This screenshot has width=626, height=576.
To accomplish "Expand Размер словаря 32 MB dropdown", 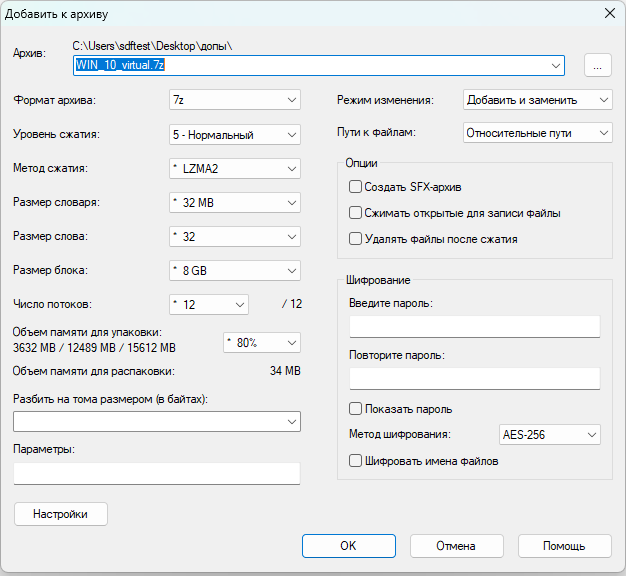I will pos(234,203).
